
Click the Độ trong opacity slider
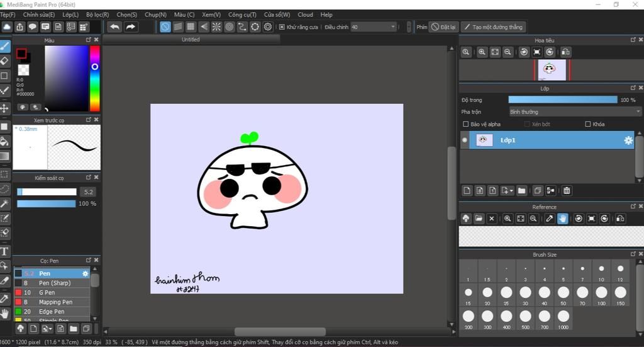click(x=562, y=100)
